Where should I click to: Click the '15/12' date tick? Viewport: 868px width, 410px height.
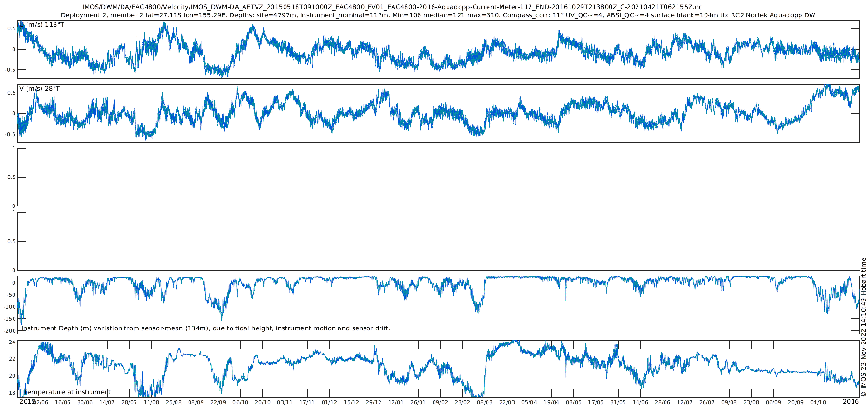pos(352,402)
